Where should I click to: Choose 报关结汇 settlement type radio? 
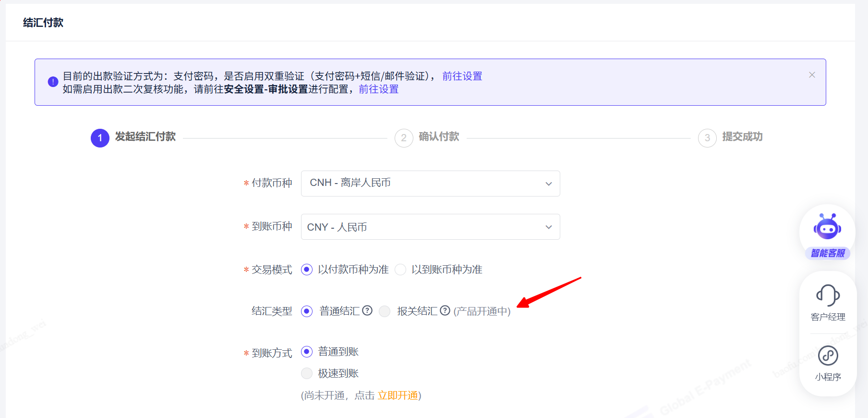click(385, 311)
